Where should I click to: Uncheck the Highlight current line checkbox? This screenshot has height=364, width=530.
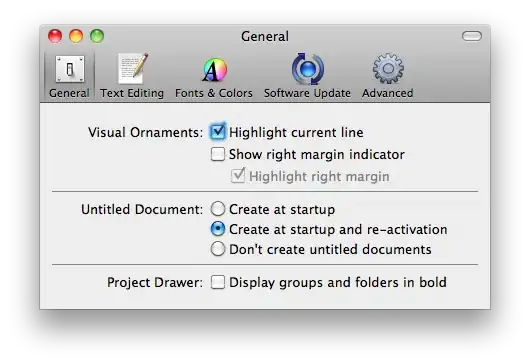click(x=217, y=131)
